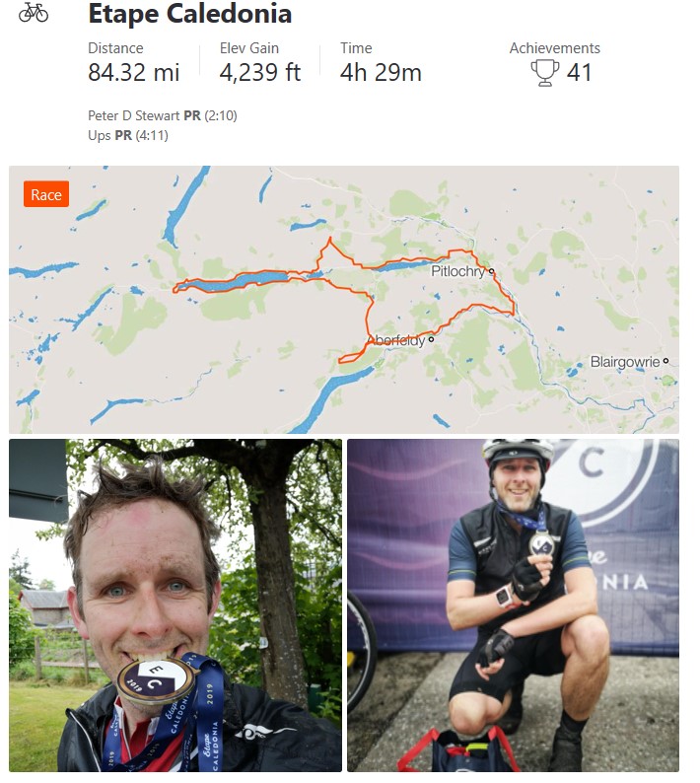Click the 41 achievements count
The width and height of the screenshot is (700, 783).
tap(579, 72)
